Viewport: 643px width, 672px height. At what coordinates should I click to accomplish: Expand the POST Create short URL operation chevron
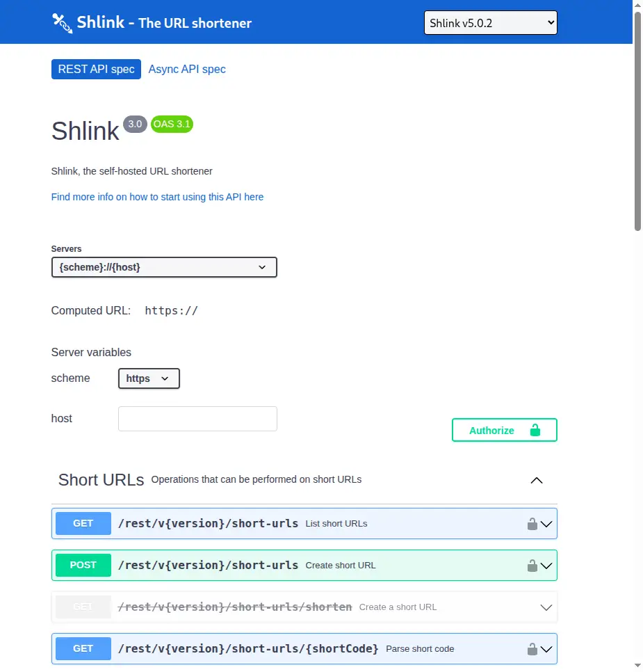click(x=546, y=566)
